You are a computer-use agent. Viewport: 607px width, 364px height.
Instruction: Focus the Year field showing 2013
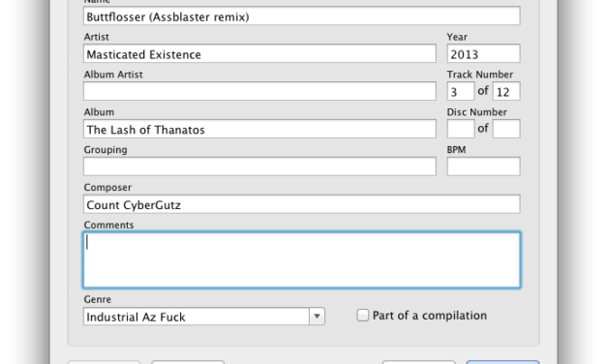(483, 53)
